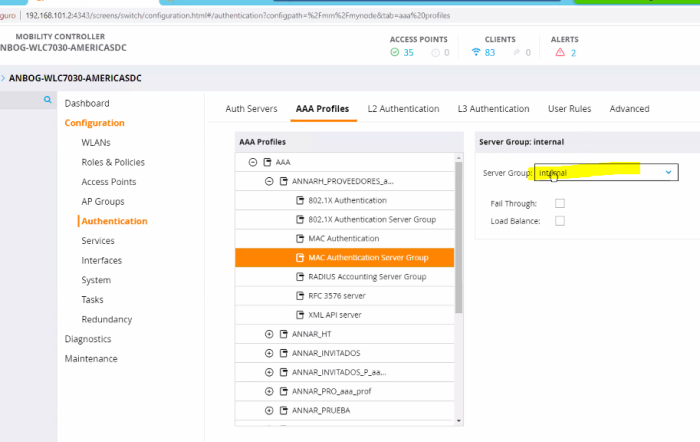Open Dashboard in the sidebar
The image size is (700, 442).
click(87, 104)
